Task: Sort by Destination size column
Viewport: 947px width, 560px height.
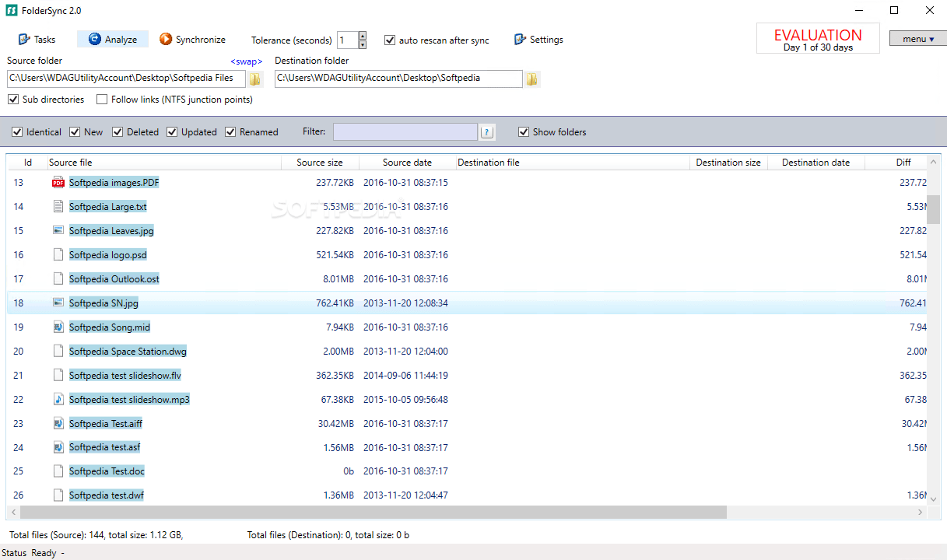Action: [x=728, y=163]
